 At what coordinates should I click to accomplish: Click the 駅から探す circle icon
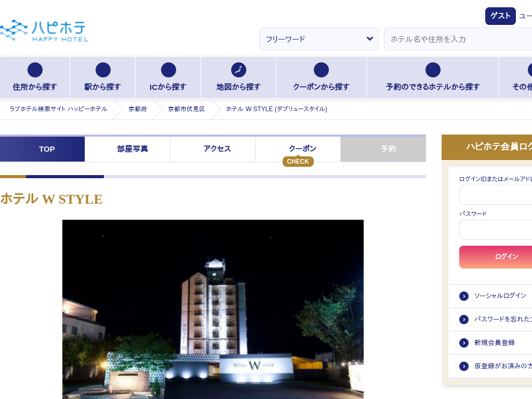tap(103, 70)
